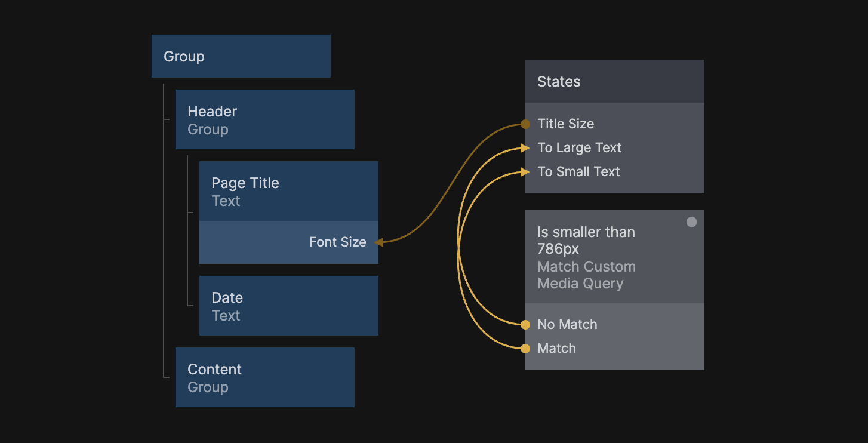The width and height of the screenshot is (868, 443).
Task: Click the To Large Text input arrow
Action: (x=525, y=148)
